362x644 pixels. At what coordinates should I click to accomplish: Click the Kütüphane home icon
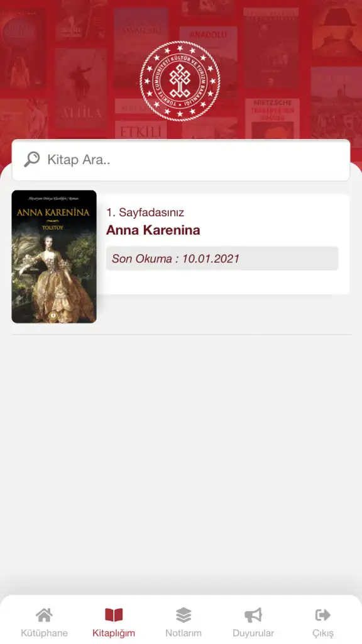coord(45,615)
